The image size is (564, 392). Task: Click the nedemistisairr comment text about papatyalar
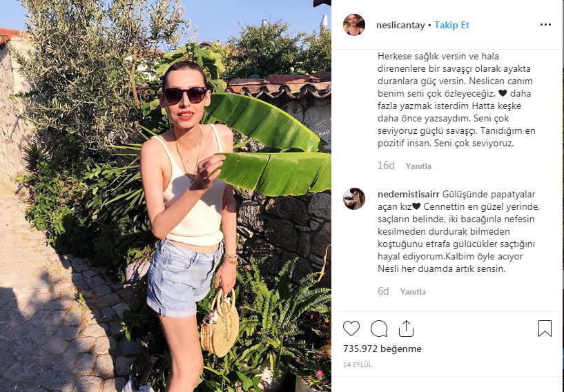tap(458, 232)
